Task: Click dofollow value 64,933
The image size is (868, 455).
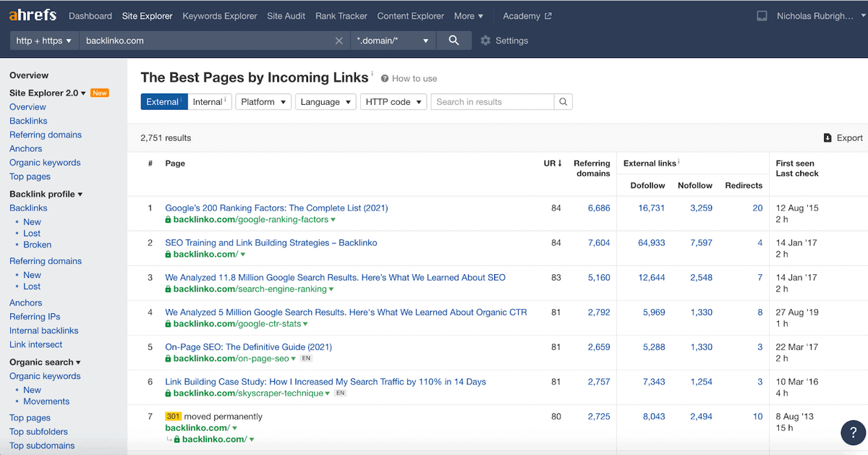Action: (652, 242)
